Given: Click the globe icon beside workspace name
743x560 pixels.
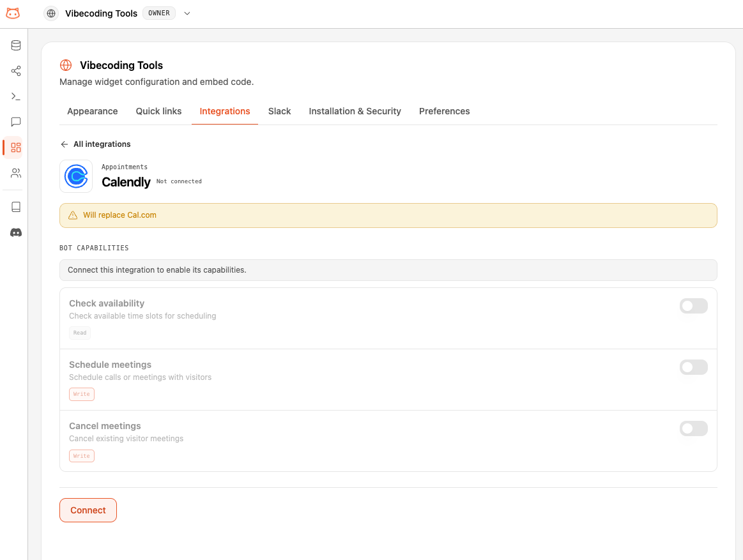Looking at the screenshot, I should pos(51,13).
